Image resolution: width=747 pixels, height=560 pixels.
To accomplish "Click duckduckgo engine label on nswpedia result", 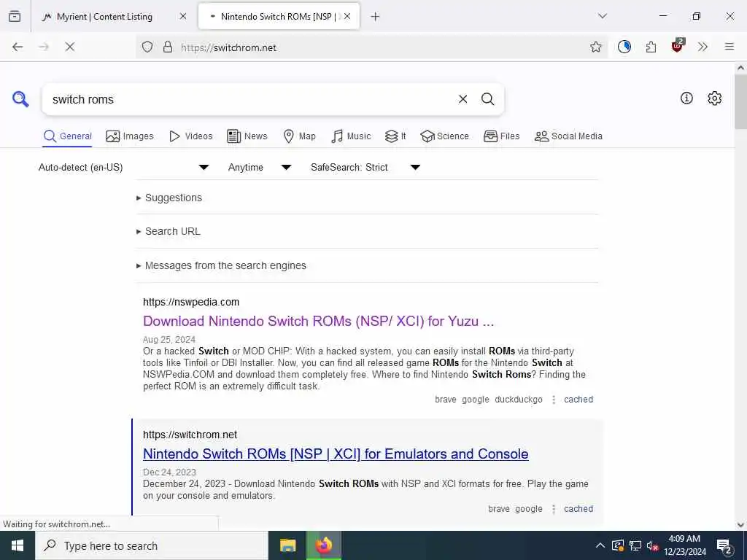I will click(519, 400).
